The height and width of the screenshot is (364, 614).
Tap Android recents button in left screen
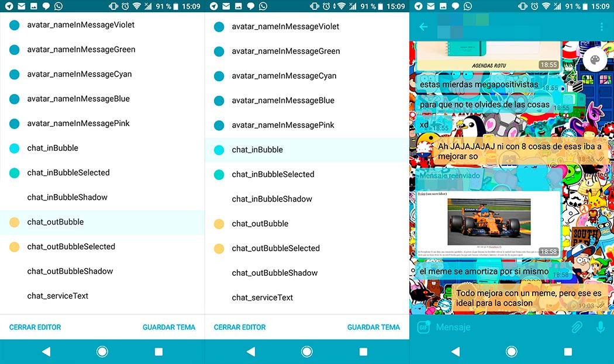tap(158, 352)
